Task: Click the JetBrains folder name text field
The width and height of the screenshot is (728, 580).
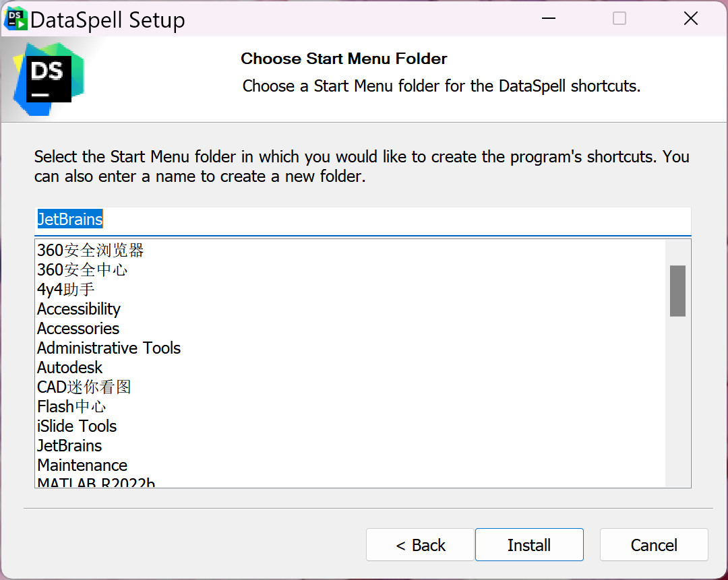Action: pos(363,220)
